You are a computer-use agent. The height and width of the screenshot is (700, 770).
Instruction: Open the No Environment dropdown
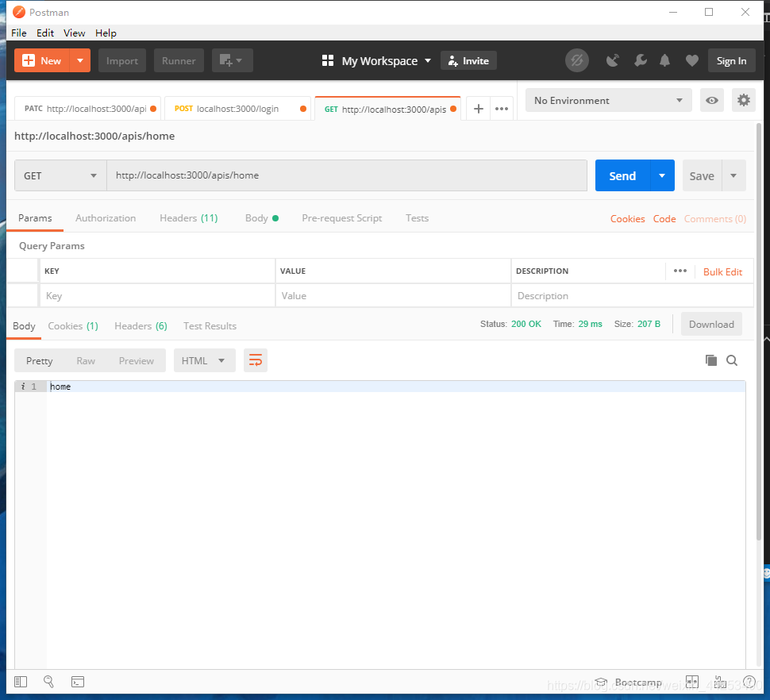[608, 100]
